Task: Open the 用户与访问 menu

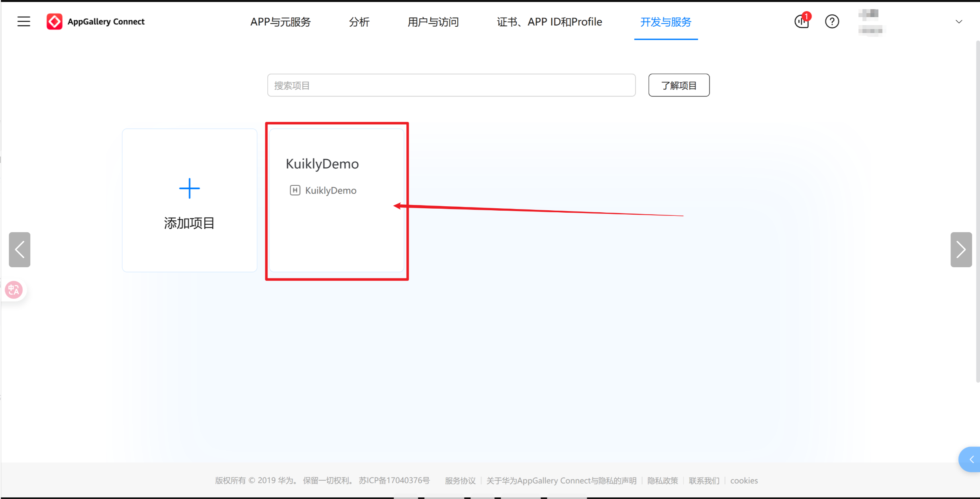Action: (x=433, y=22)
